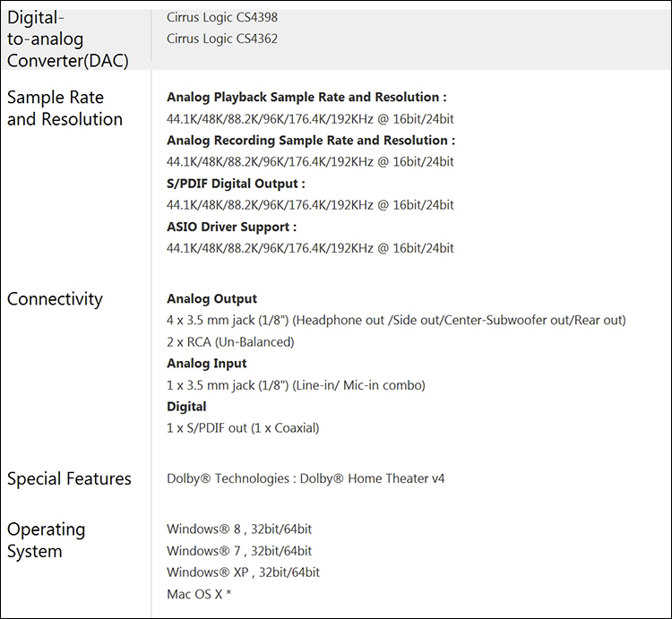Click the 2 x RCA (Un-Balanced) text

pos(230,341)
